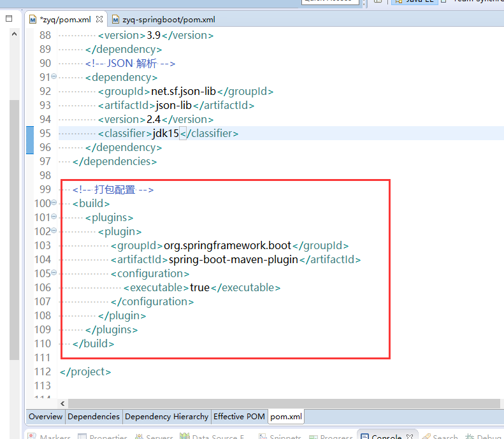The width and height of the screenshot is (504, 439).
Task: Click the Maven icon on *zyq/pom.xml tab
Action: point(32,20)
